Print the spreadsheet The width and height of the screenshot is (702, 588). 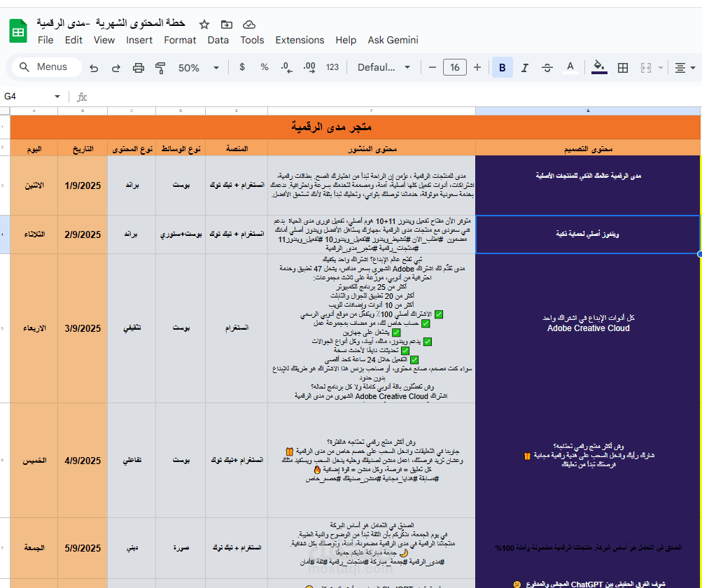(x=139, y=68)
